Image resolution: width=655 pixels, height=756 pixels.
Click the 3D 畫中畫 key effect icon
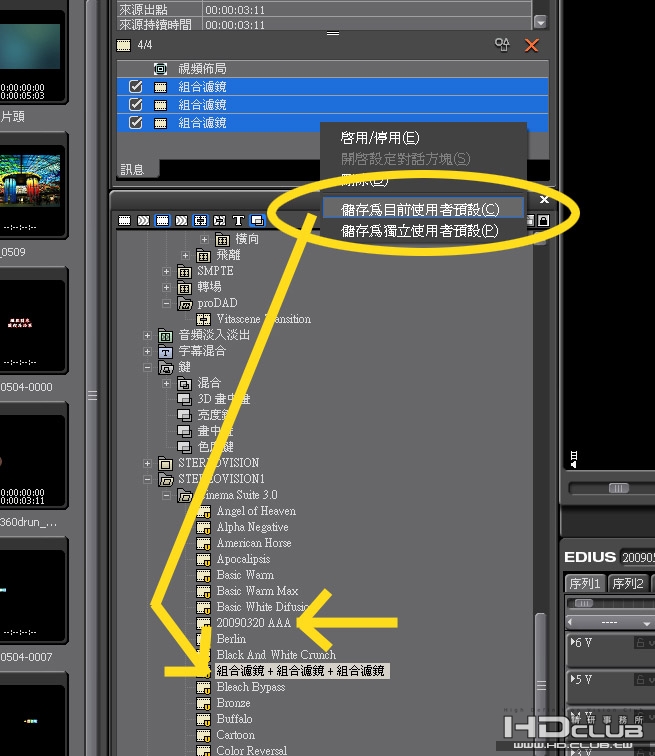(x=185, y=399)
